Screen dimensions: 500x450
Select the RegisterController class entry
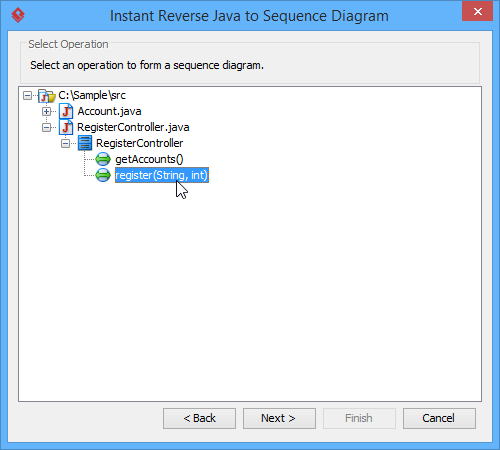click(x=139, y=143)
